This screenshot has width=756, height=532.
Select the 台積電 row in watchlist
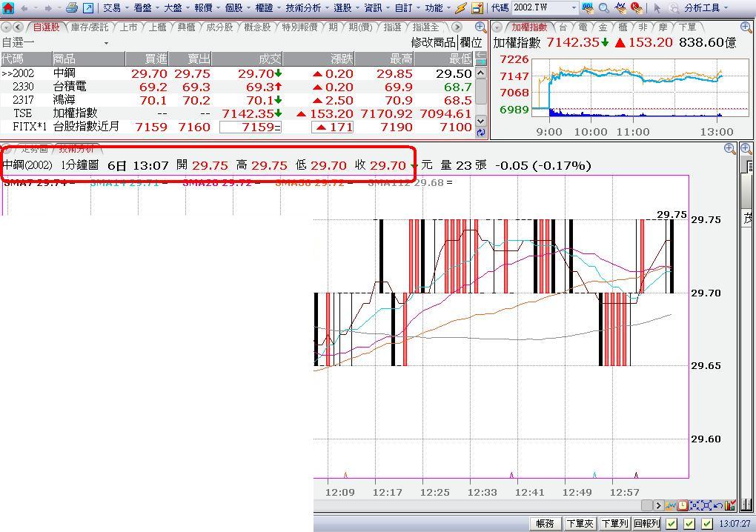[x=237, y=87]
